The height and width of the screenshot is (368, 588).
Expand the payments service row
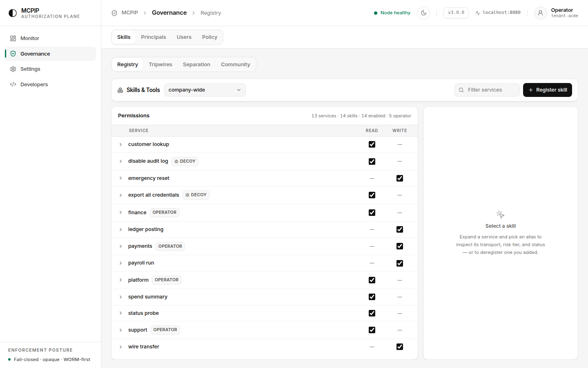coord(120,246)
